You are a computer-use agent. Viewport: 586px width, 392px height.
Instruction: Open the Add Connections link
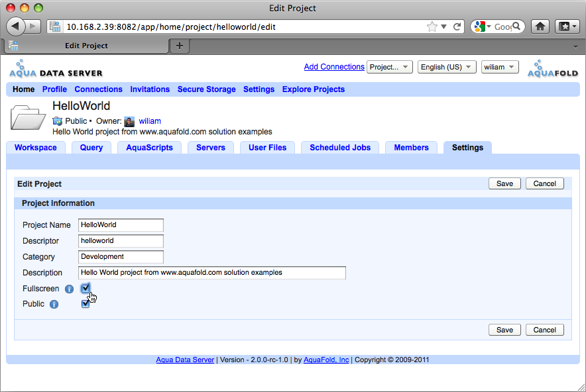point(334,67)
